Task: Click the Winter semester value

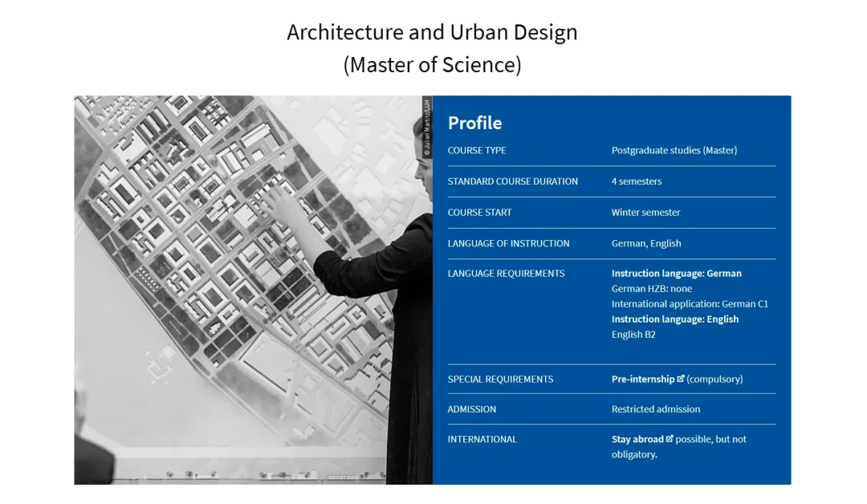Action: [645, 213]
